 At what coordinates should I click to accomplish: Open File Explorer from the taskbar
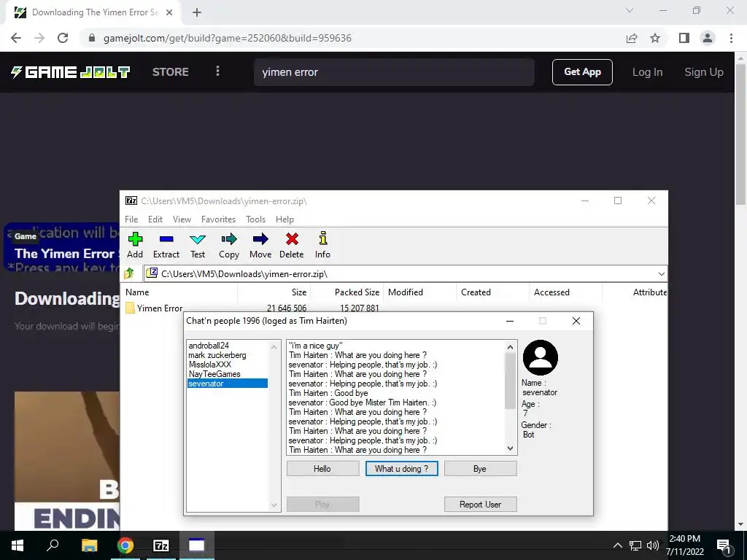89,545
